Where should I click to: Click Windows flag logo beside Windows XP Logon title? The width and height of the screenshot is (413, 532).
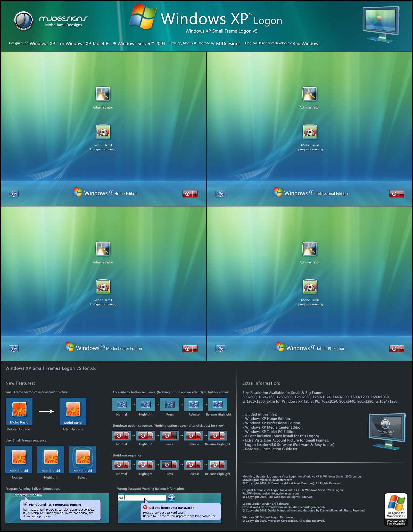pyautogui.click(x=143, y=16)
